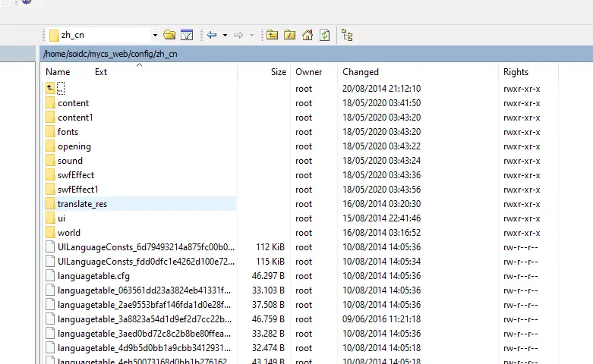593x364 pixels.
Task: Sort by the Changed column header
Action: click(x=361, y=72)
